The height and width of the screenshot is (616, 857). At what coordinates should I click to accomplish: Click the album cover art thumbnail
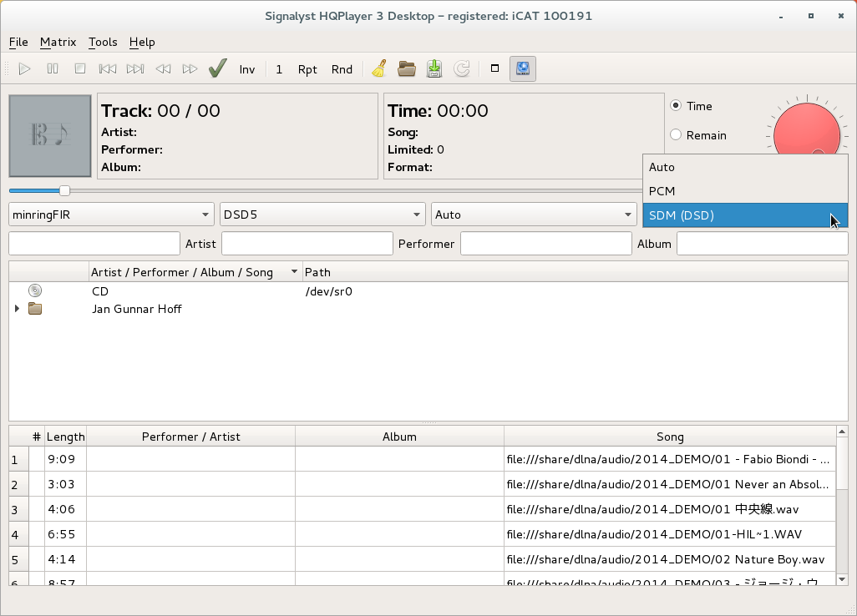(50, 136)
